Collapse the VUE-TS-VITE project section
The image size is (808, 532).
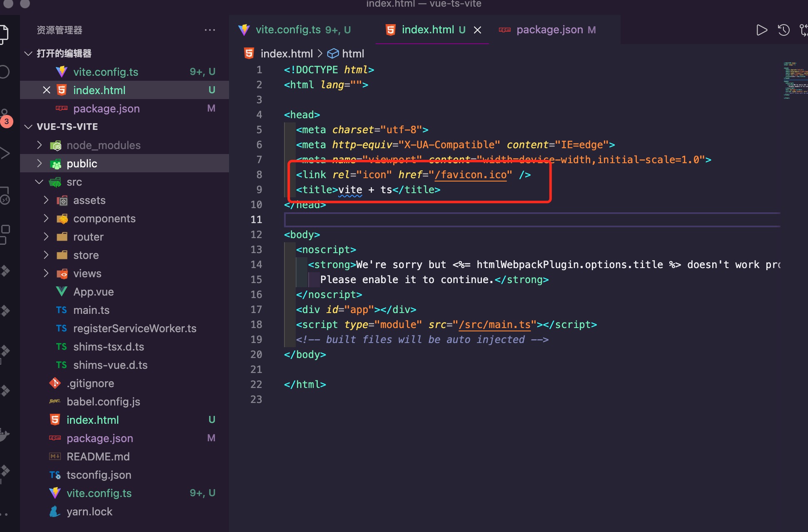click(x=28, y=127)
